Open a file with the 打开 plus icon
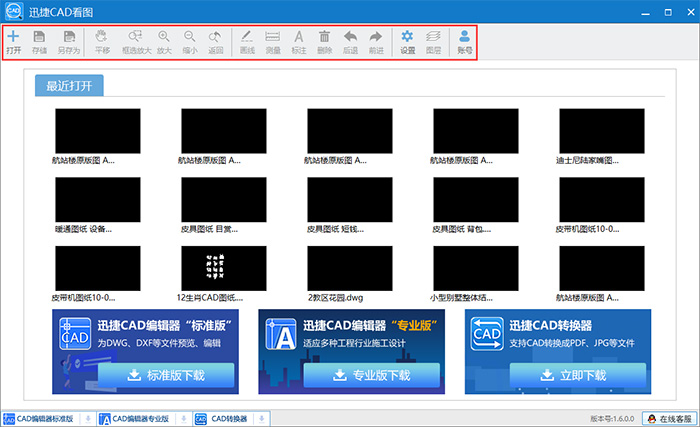This screenshot has height=427, width=700. pyautogui.click(x=13, y=36)
